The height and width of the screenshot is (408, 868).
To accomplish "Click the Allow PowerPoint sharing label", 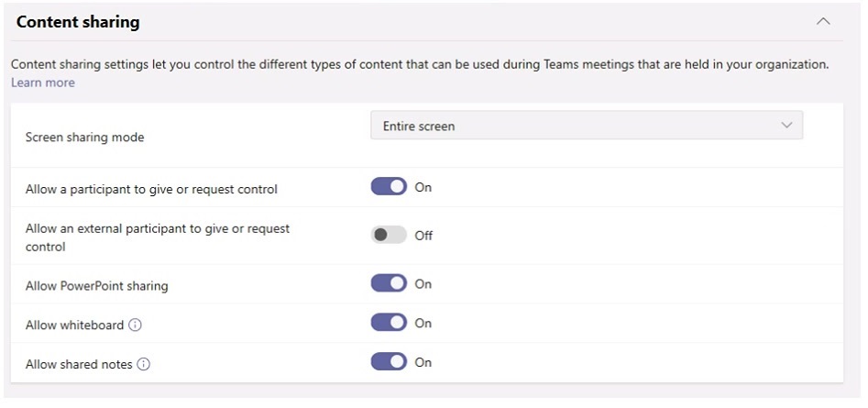I will coord(97,286).
